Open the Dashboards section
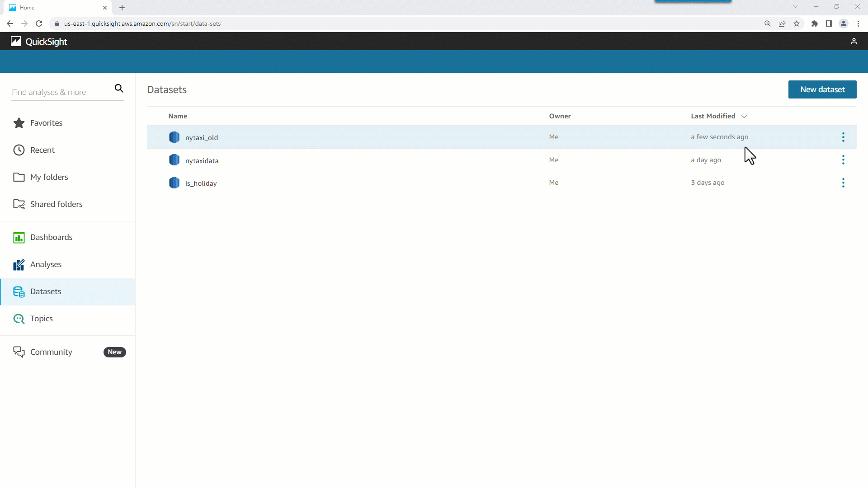 (51, 237)
